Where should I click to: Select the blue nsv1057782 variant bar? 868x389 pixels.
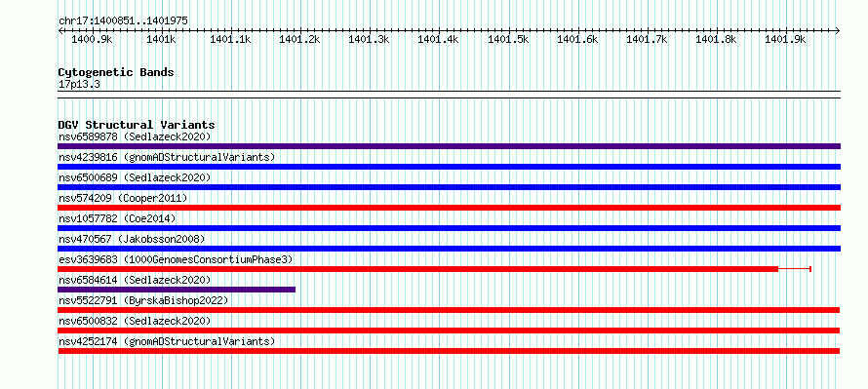tap(449, 228)
